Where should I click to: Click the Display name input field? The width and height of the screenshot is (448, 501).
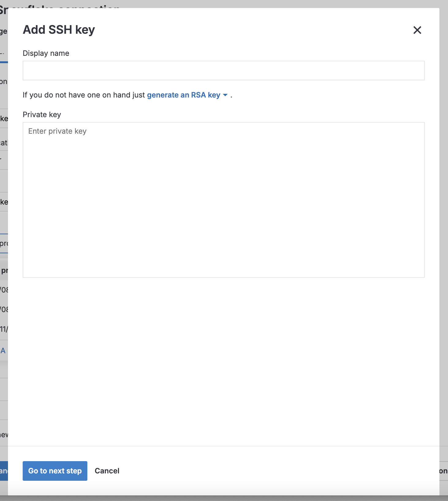click(223, 71)
